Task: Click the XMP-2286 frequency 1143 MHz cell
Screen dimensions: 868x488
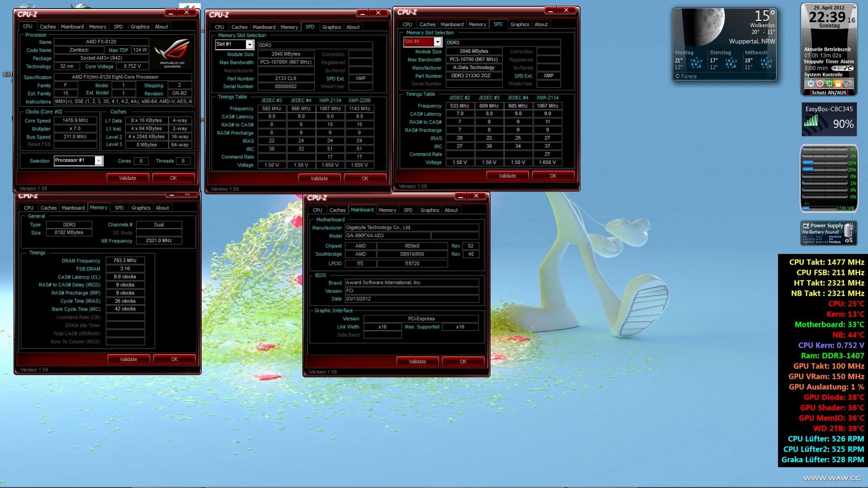Action: 360,109
